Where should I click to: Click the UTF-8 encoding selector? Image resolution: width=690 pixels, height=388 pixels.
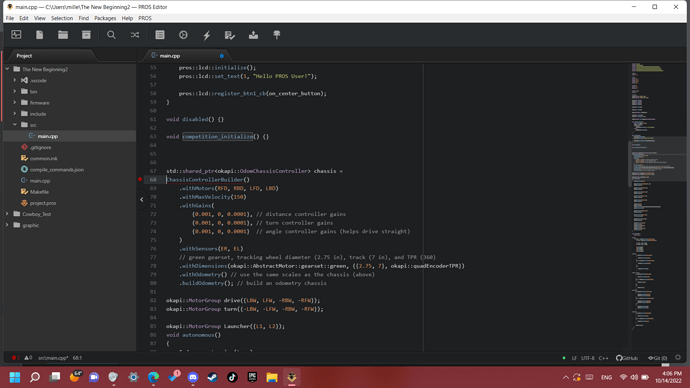click(587, 358)
